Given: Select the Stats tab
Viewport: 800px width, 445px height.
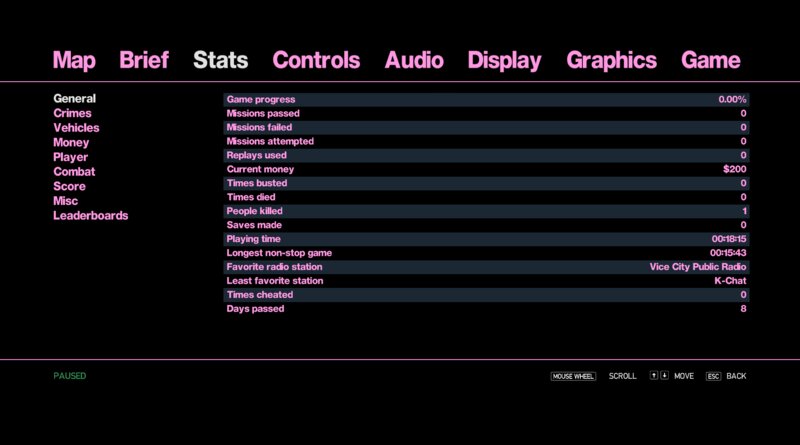Looking at the screenshot, I should (220, 60).
